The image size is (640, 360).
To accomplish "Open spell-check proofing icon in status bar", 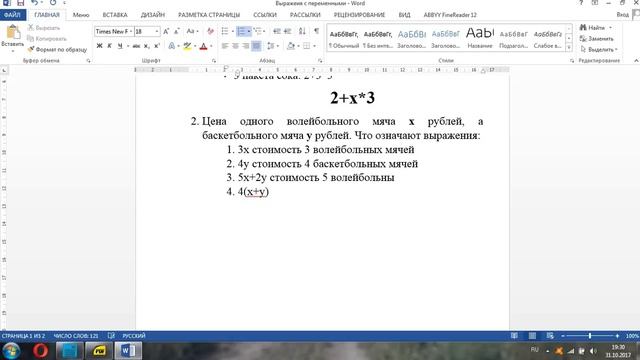I will 111,336.
